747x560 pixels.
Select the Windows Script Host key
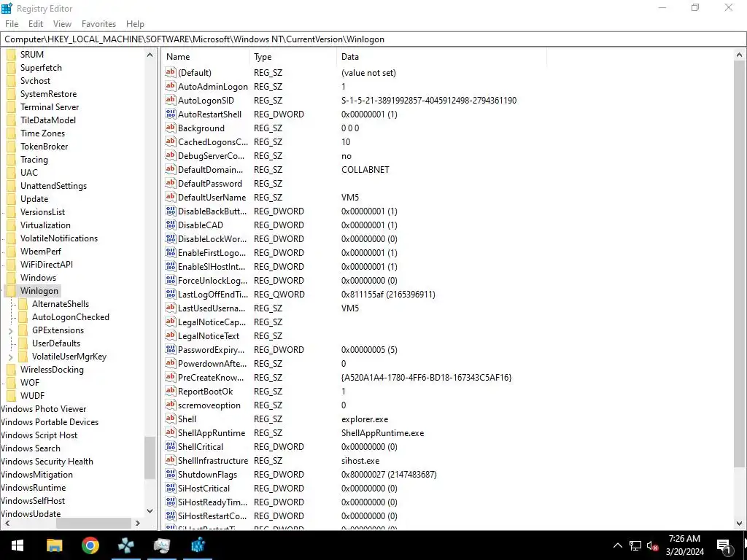click(39, 435)
